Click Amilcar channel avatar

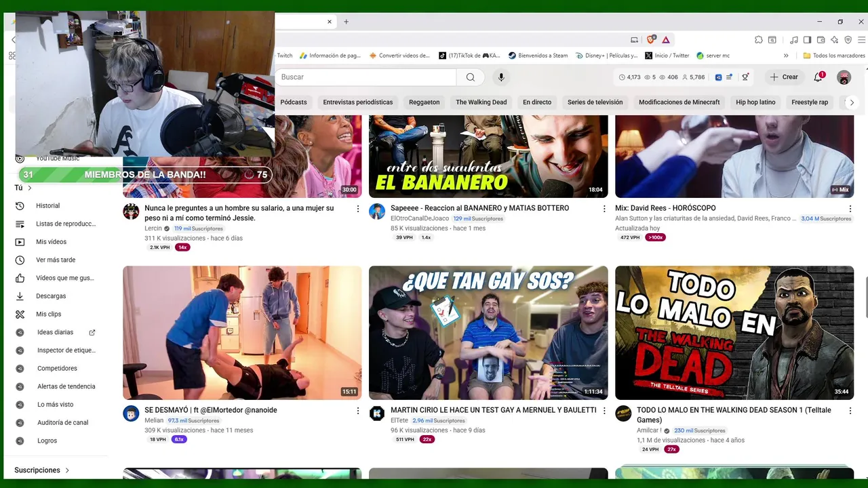pos(623,413)
